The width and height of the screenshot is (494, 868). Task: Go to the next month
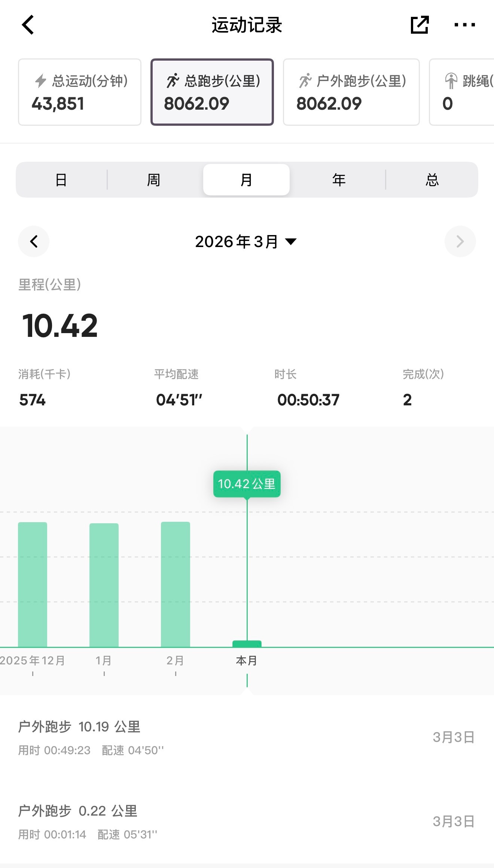pyautogui.click(x=460, y=241)
